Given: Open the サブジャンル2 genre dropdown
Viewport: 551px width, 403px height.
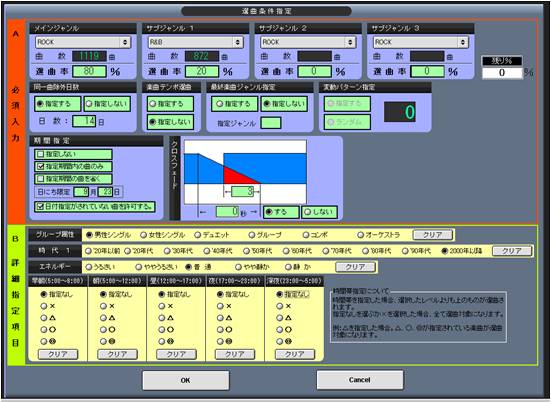Looking at the screenshot, I should pyautogui.click(x=308, y=42).
